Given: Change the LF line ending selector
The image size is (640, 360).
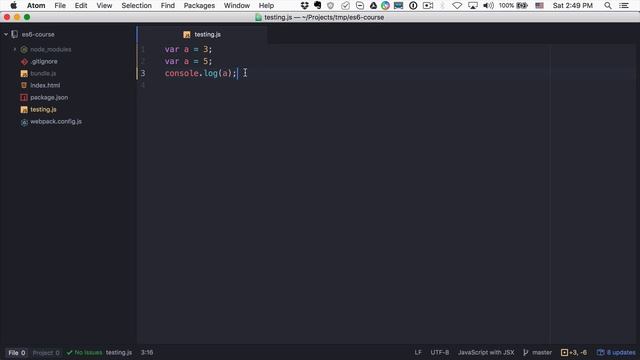Looking at the screenshot, I should (418, 353).
